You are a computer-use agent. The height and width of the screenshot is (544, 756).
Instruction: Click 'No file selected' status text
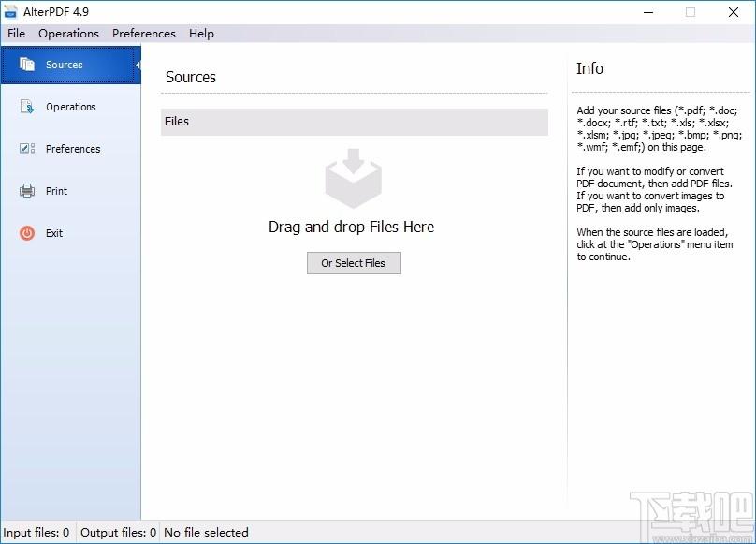click(207, 533)
